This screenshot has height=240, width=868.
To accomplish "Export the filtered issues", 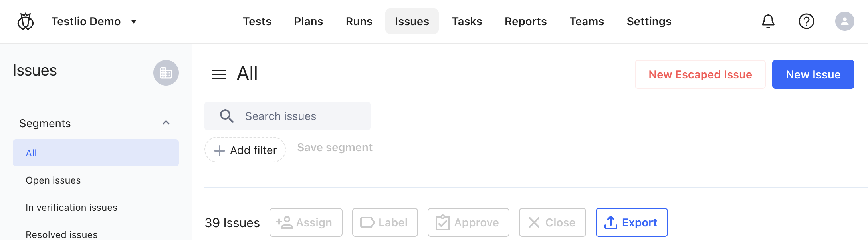I will click(x=631, y=222).
